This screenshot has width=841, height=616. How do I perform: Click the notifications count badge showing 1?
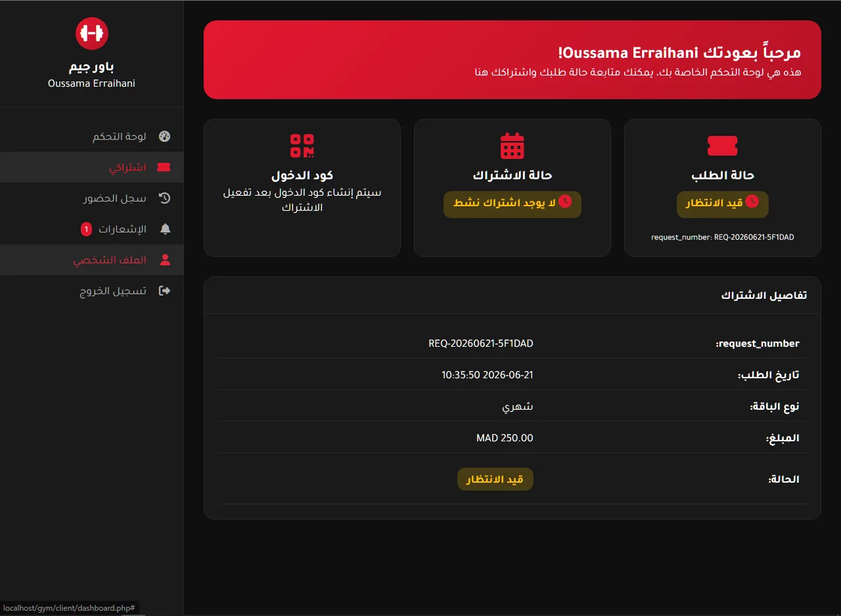click(86, 229)
